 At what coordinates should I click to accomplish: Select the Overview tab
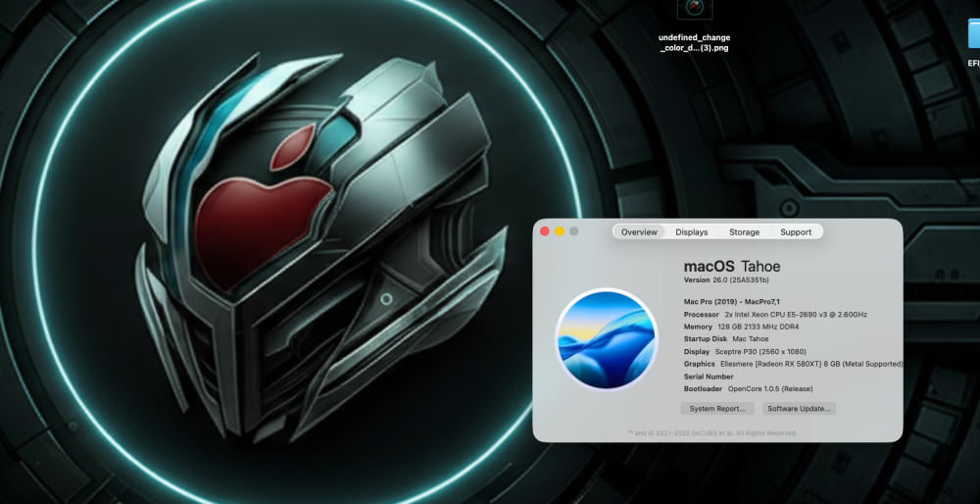[639, 232]
